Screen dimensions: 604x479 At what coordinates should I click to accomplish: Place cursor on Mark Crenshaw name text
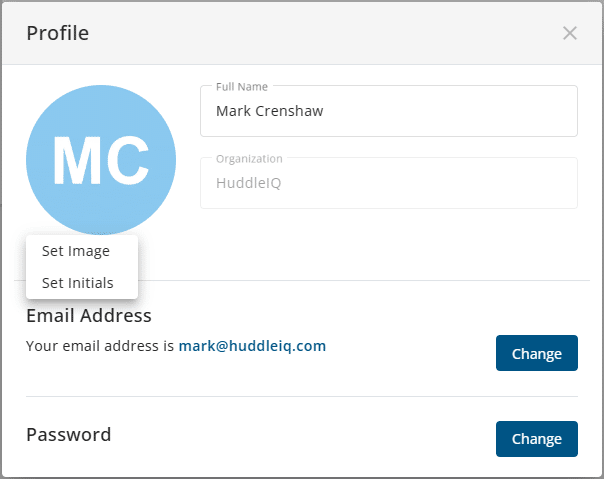click(x=269, y=111)
